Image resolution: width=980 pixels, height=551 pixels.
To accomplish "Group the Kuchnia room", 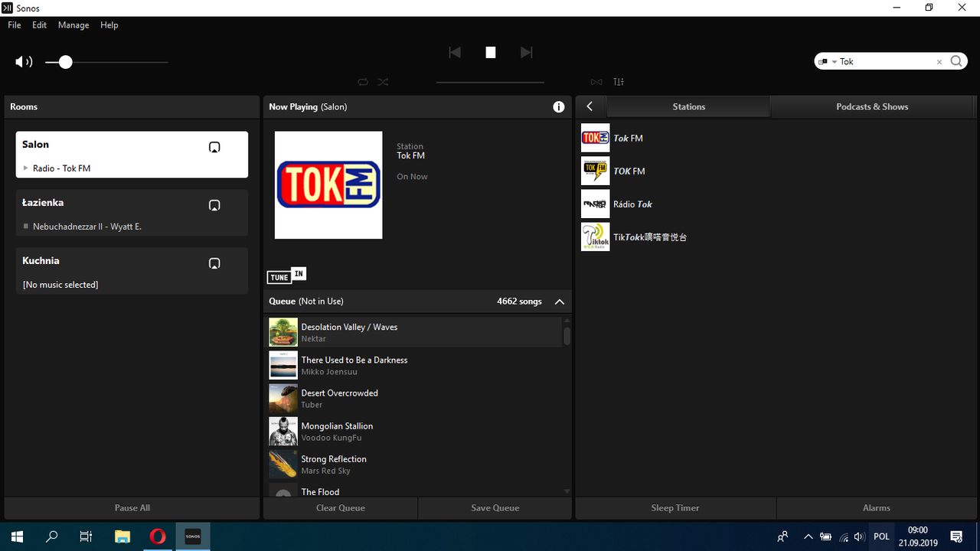I will [x=214, y=263].
